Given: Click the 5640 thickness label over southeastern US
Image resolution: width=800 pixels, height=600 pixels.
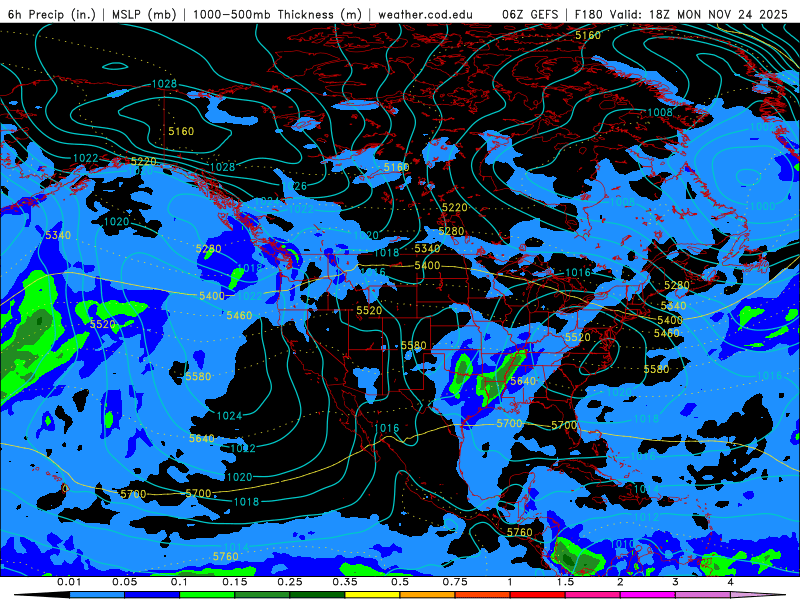Looking at the screenshot, I should [523, 381].
